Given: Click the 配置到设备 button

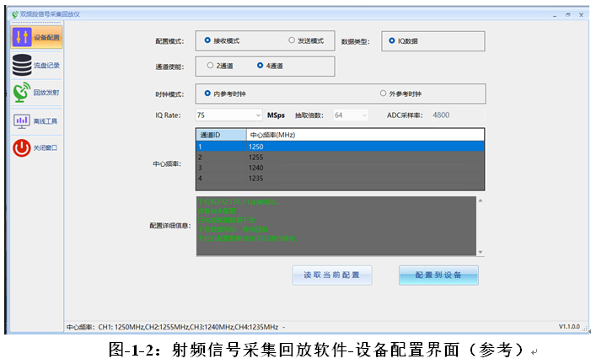Looking at the screenshot, I should tap(438, 276).
